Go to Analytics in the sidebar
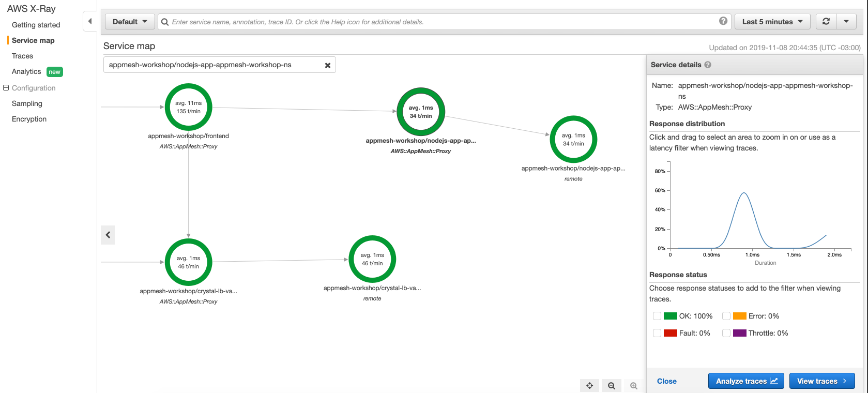This screenshot has width=868, height=393. click(x=26, y=71)
